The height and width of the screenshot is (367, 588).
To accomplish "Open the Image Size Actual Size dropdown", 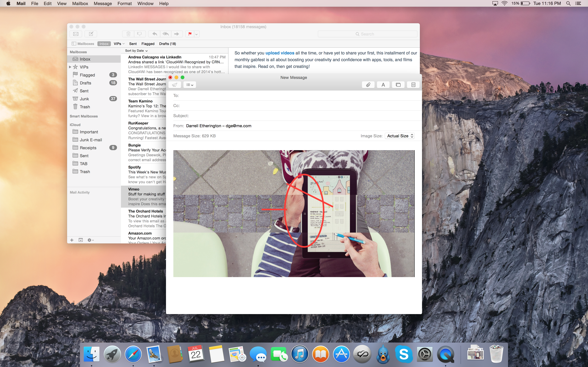I will pyautogui.click(x=400, y=136).
